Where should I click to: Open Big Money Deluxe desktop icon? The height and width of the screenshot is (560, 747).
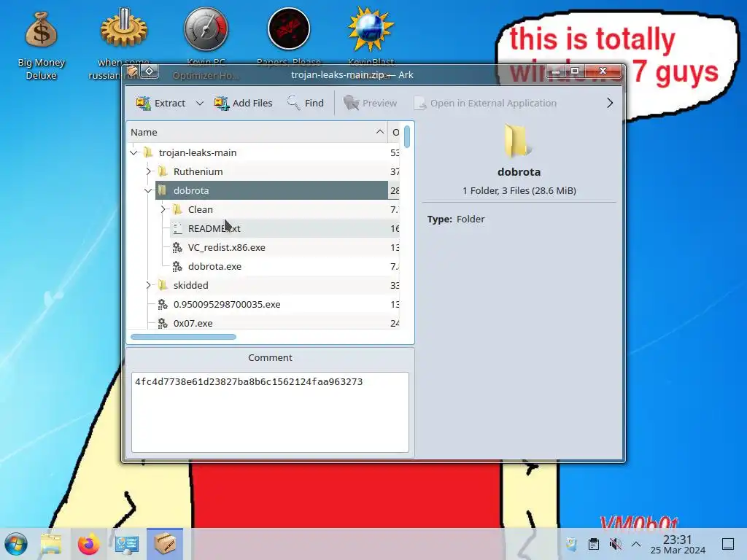[x=42, y=46]
